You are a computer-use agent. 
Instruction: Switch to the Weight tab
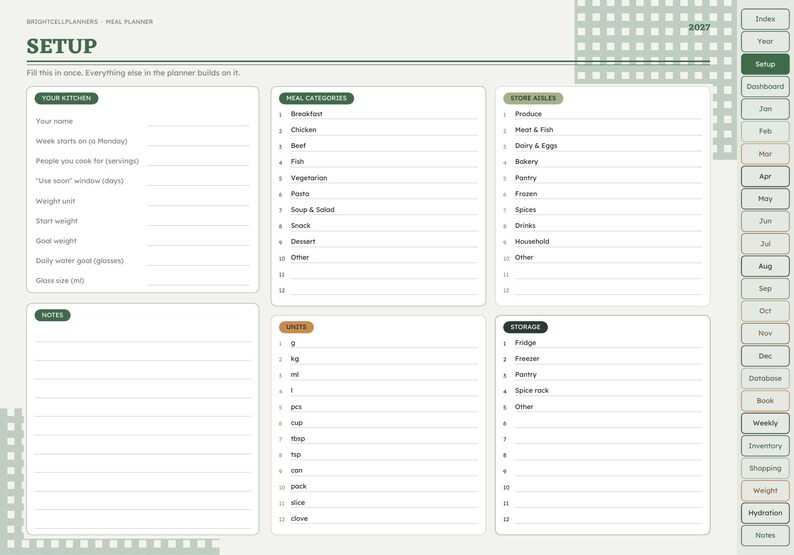point(765,491)
